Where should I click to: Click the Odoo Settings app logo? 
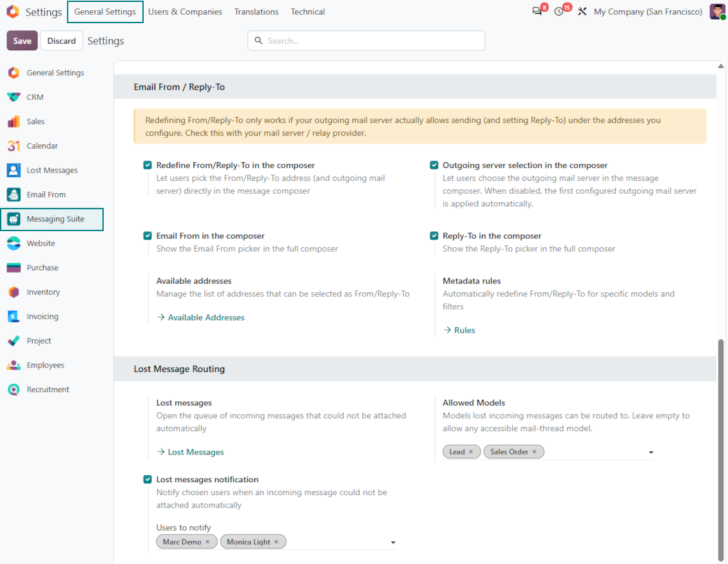(13, 12)
